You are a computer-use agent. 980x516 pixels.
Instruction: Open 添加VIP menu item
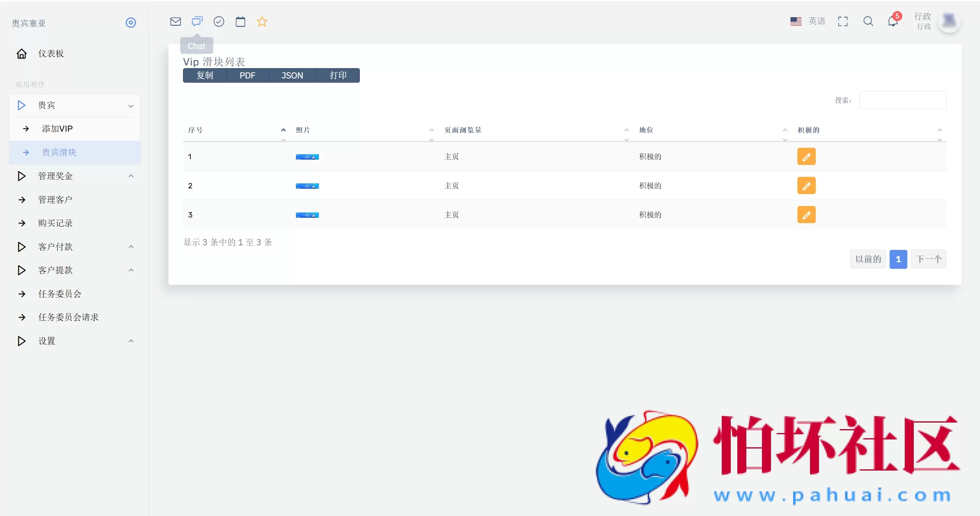click(57, 129)
